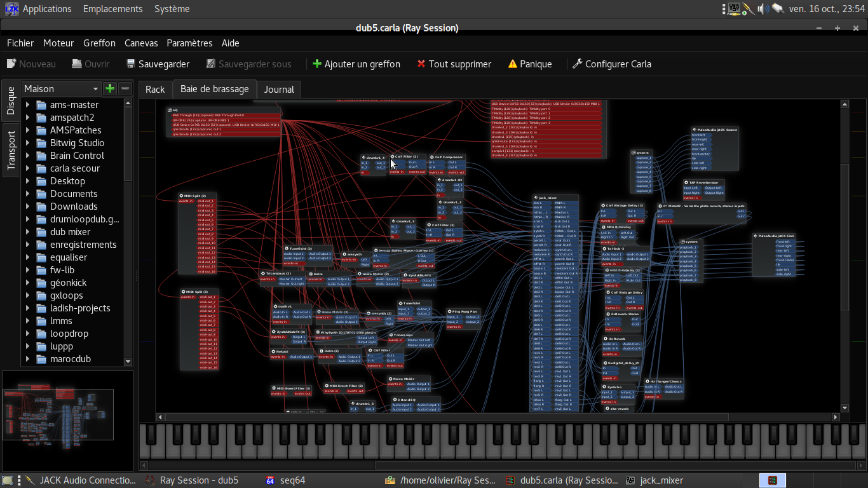Click the volume speaker icon in system tray

(763, 9)
